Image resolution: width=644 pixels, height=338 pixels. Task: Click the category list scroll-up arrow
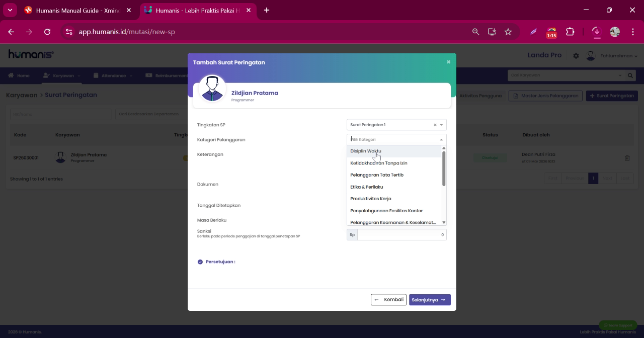[444, 148]
